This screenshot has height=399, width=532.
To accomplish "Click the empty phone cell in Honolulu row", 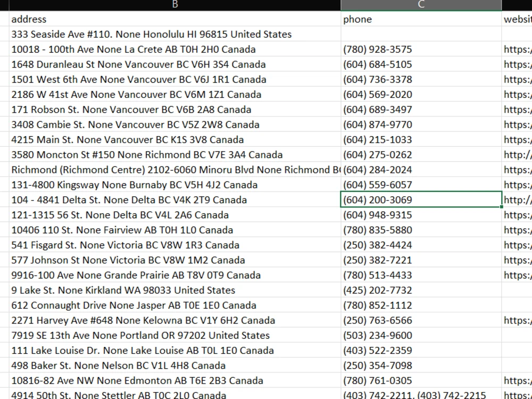I will click(421, 34).
